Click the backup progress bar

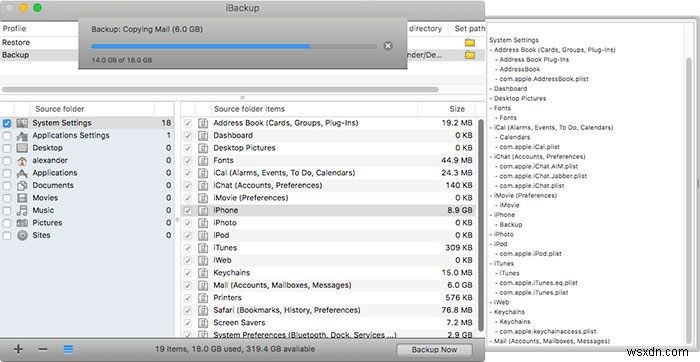pos(234,46)
